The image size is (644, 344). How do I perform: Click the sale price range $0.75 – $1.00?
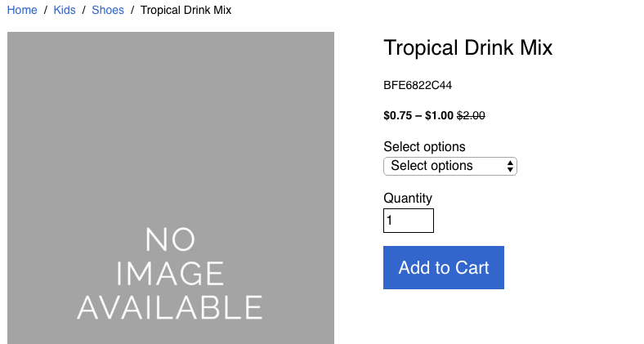pos(418,116)
